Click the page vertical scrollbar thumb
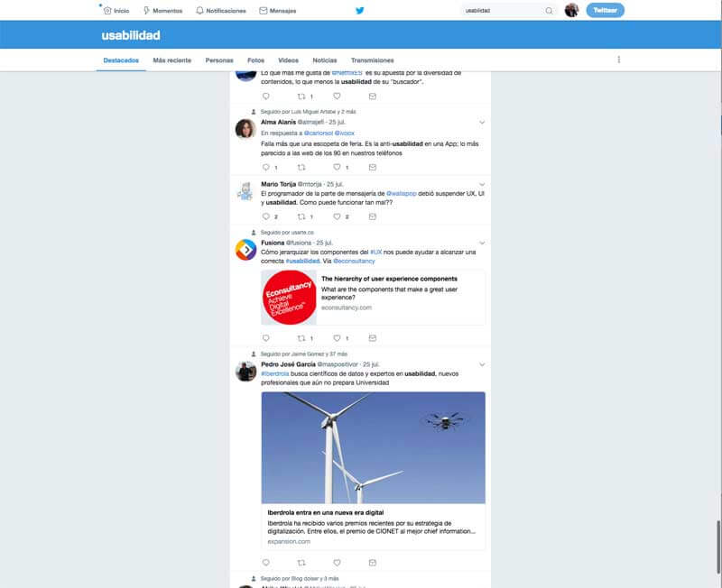The height and width of the screenshot is (588, 722). [717, 548]
